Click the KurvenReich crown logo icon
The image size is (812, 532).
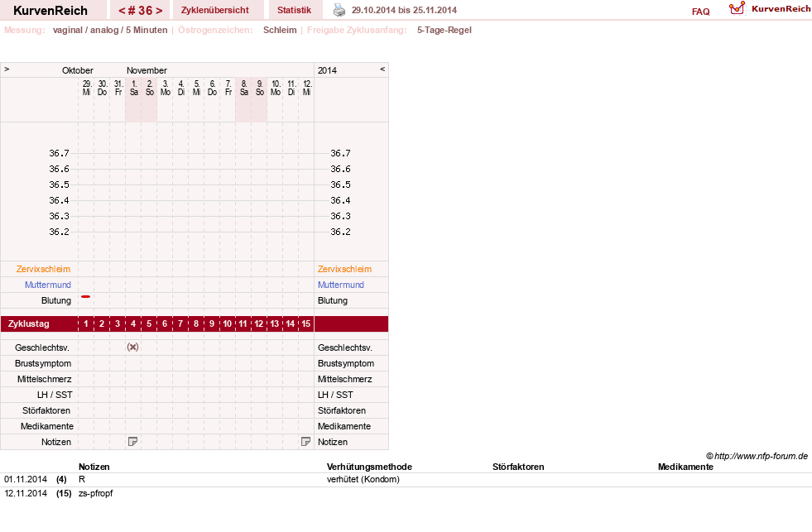737,8
